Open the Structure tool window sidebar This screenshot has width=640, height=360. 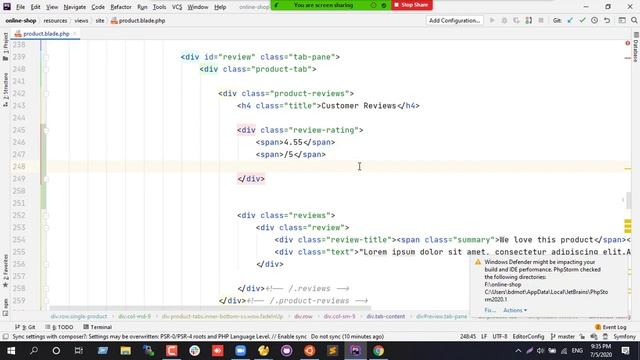(5, 90)
